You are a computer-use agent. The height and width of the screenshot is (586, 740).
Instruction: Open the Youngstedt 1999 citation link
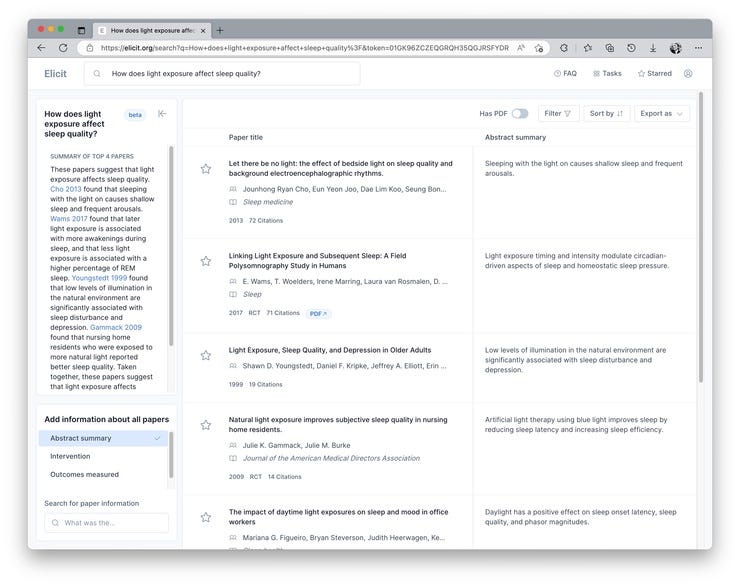pos(99,278)
